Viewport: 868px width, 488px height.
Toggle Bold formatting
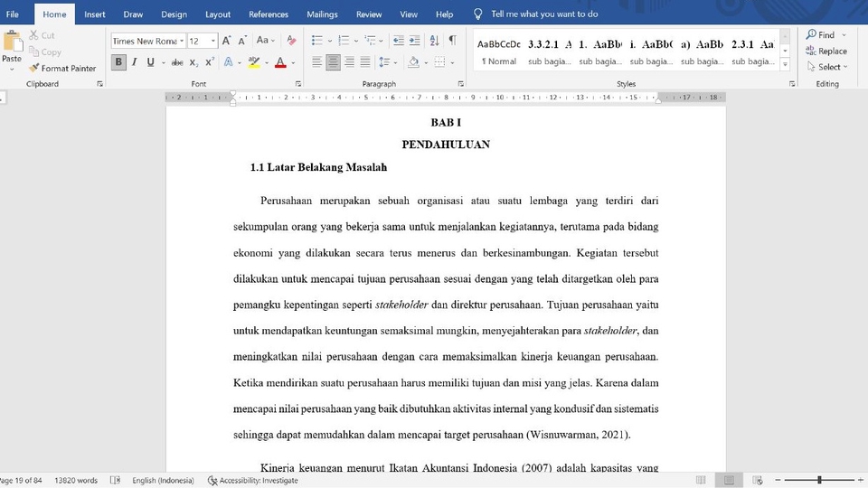[x=118, y=62]
